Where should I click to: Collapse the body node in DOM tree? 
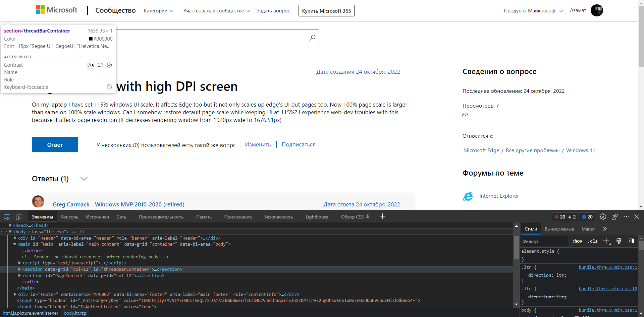10,232
